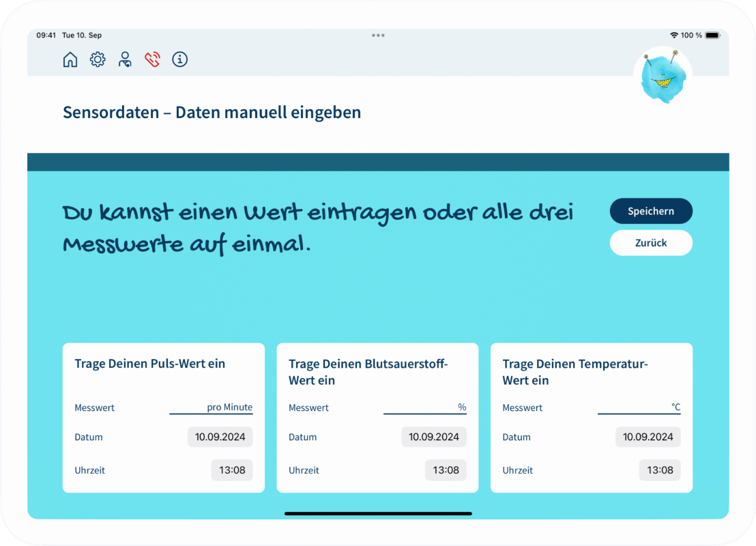The height and width of the screenshot is (546, 756).
Task: Open the time picker in Temperatur card
Action: click(660, 470)
